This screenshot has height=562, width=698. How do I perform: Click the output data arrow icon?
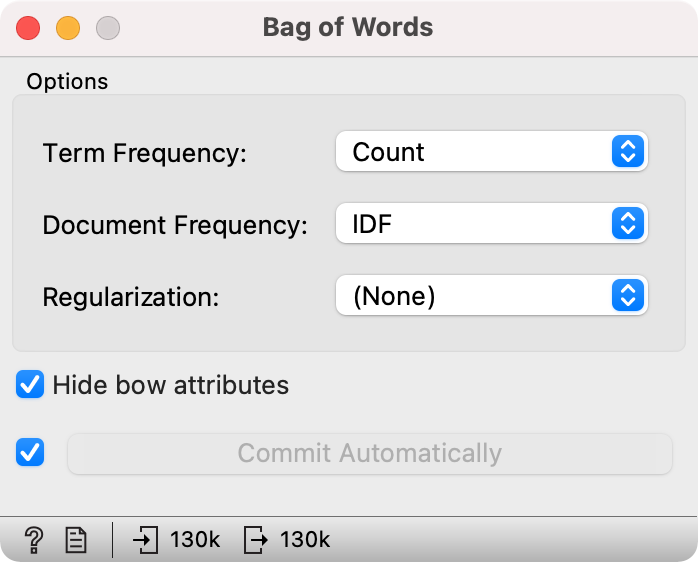(256, 540)
